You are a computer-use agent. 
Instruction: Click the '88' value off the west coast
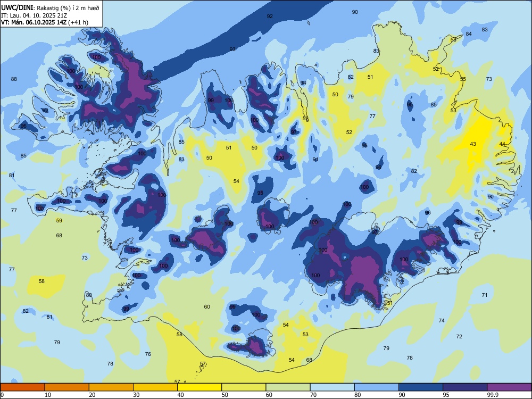click(14, 79)
